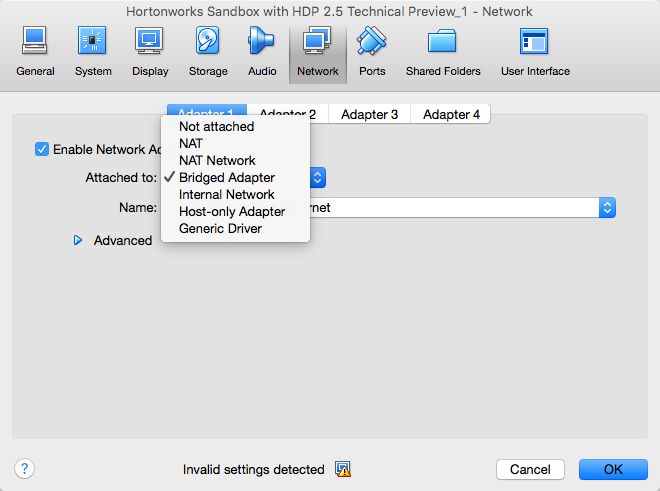Select the Network settings section
The image size is (660, 491).
[318, 53]
